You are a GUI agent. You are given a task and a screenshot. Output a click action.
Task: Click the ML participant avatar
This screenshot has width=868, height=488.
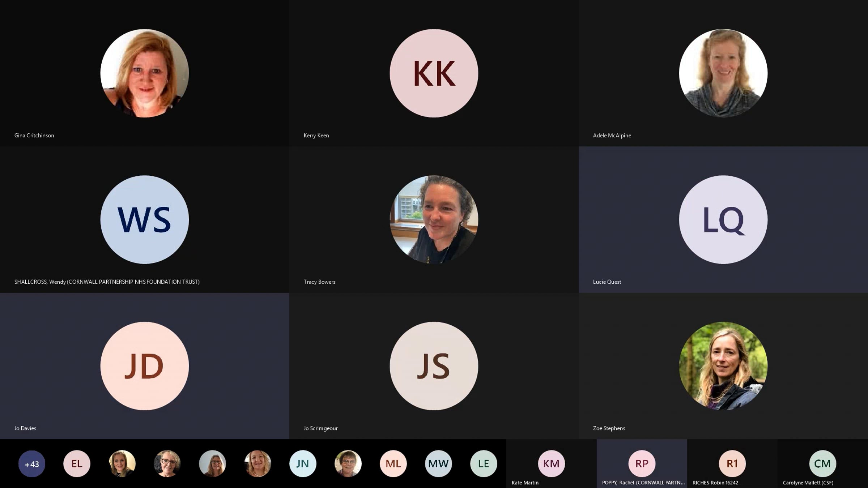pos(393,464)
